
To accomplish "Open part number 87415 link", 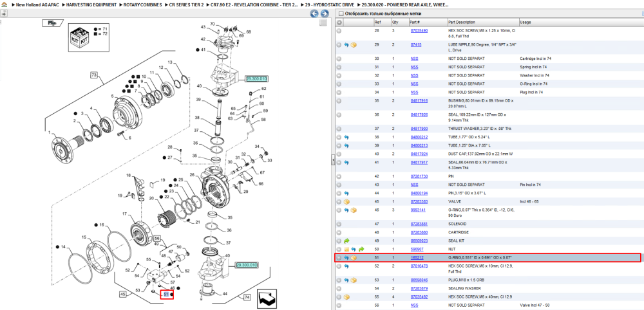I will coord(415,44).
